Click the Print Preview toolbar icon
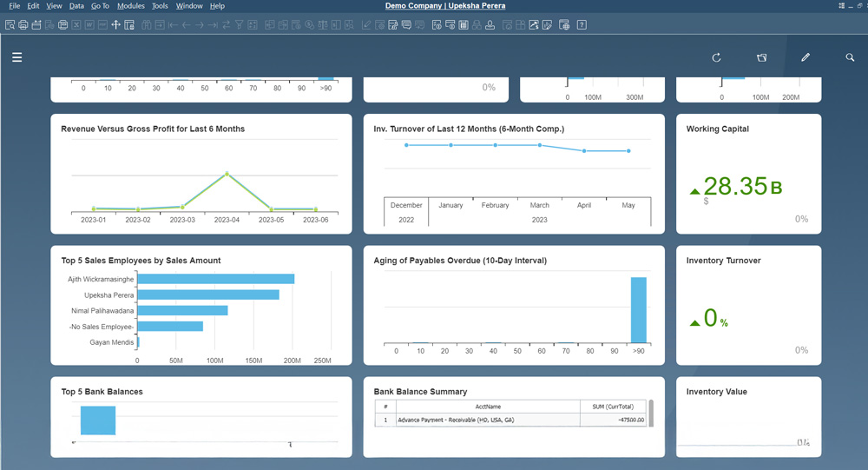Viewport: 868px width, 470px height. [10, 25]
